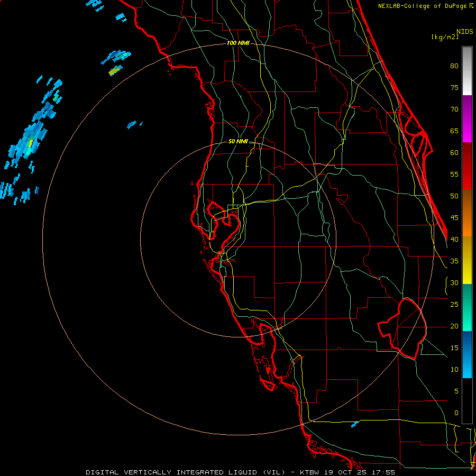Click the 65 value on the color scale
The height and width of the screenshot is (476, 476).
tap(454, 131)
